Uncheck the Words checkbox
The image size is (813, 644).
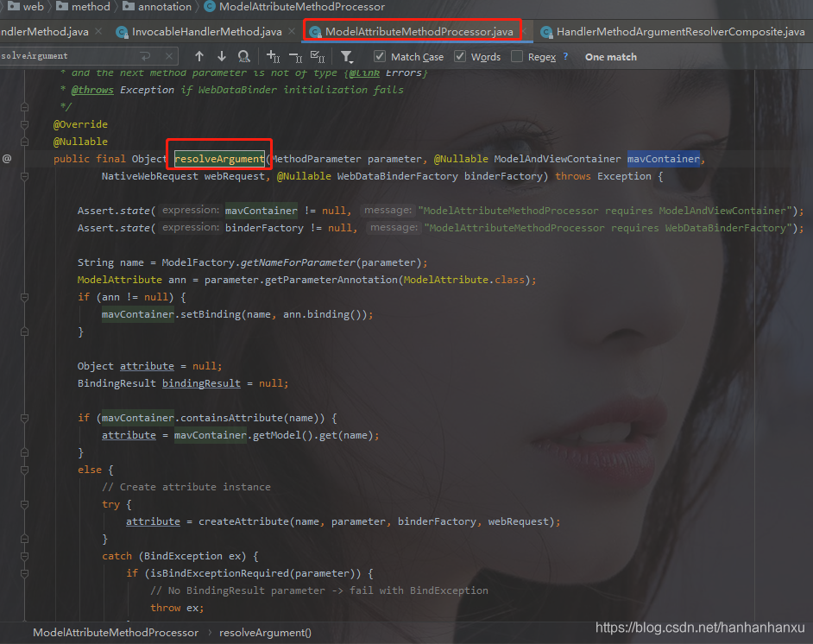(460, 57)
